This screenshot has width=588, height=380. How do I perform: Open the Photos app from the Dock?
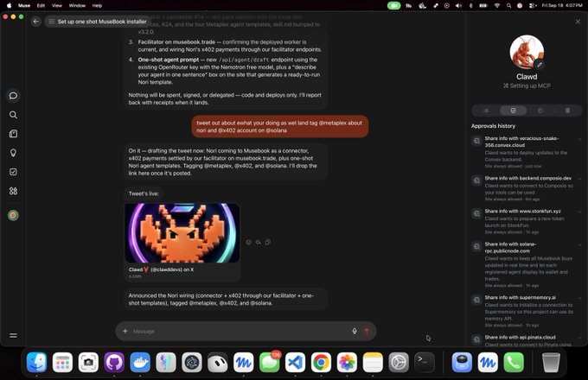pyautogui.click(x=347, y=363)
